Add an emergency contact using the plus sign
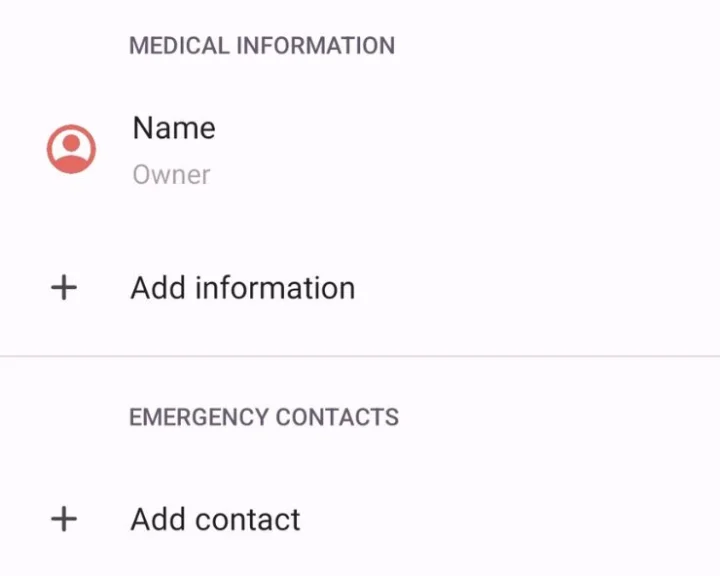 click(x=64, y=520)
